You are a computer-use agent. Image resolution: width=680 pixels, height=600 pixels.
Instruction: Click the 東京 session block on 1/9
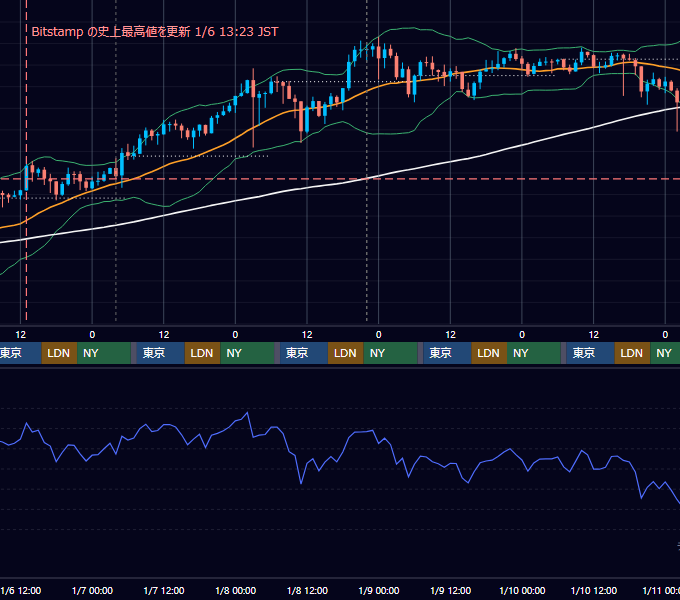click(x=447, y=353)
